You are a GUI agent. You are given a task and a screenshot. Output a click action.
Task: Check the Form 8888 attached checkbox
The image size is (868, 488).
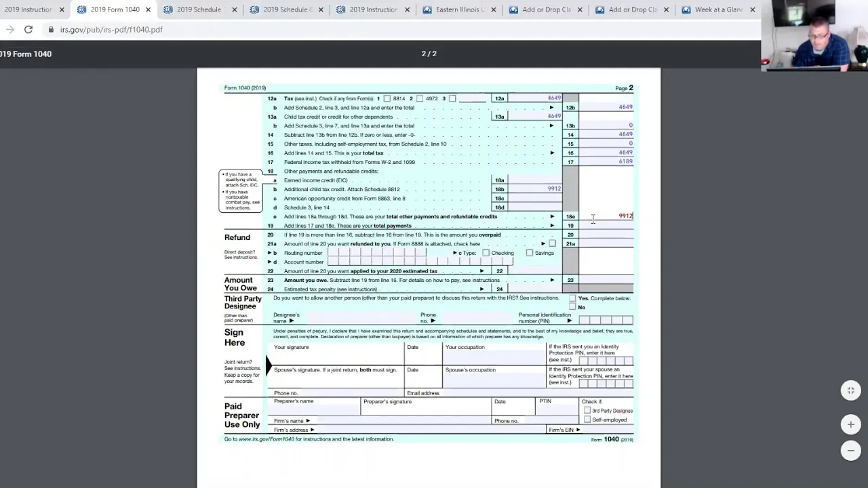pyautogui.click(x=552, y=244)
